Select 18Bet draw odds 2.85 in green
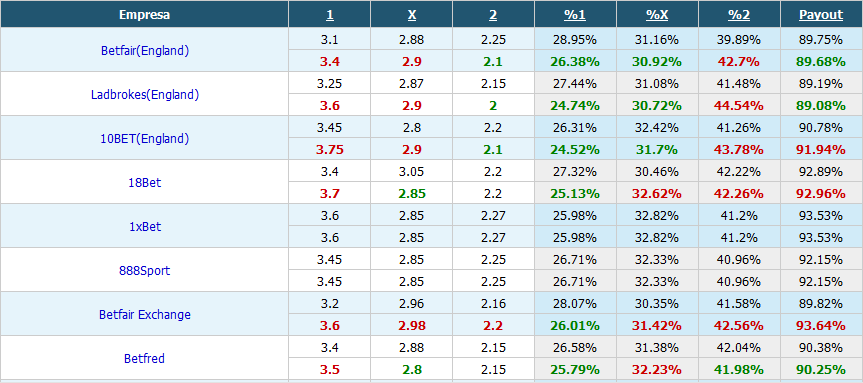The height and width of the screenshot is (383, 863). (412, 194)
